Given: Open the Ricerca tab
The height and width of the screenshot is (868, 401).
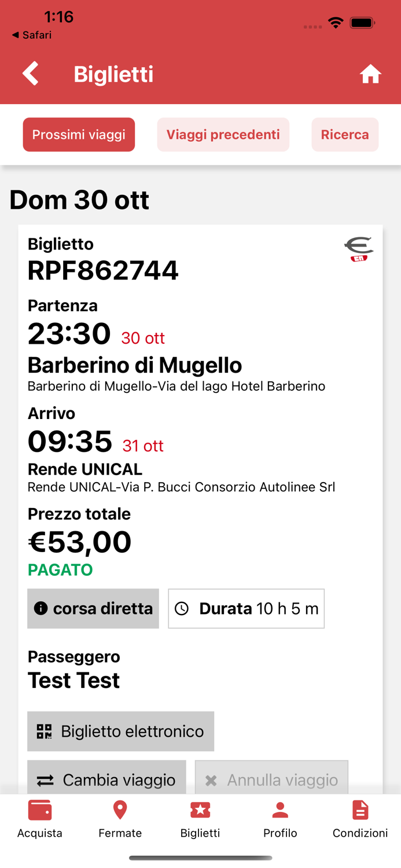Looking at the screenshot, I should pos(345,134).
